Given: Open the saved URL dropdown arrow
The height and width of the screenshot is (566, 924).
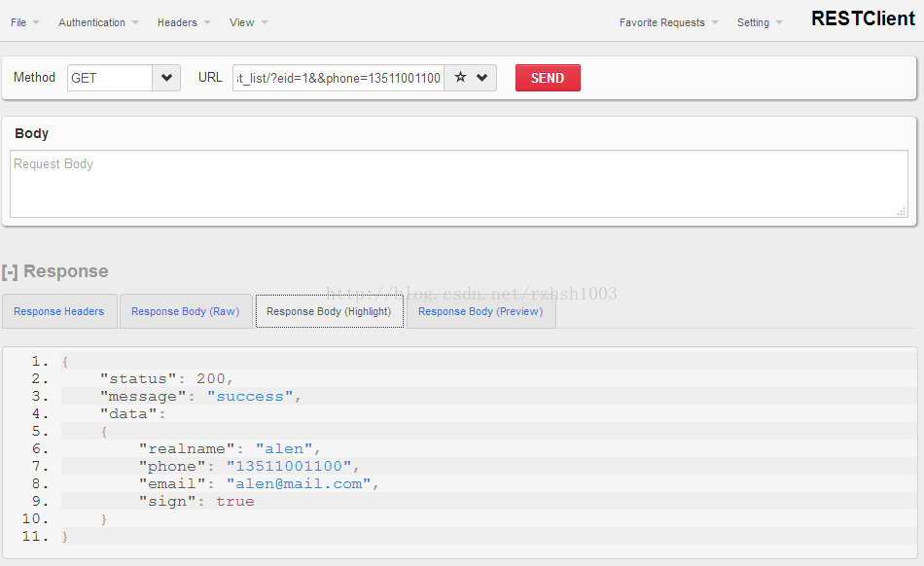Looking at the screenshot, I should (482, 78).
